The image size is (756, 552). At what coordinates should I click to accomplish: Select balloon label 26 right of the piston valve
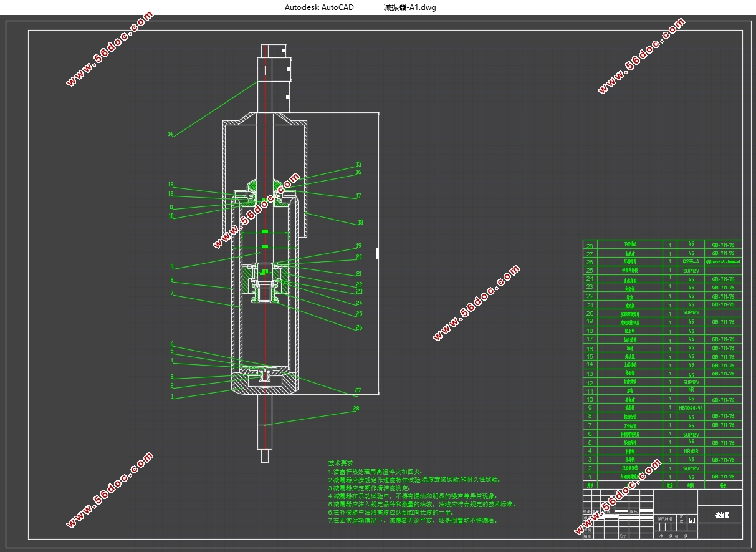(358, 327)
